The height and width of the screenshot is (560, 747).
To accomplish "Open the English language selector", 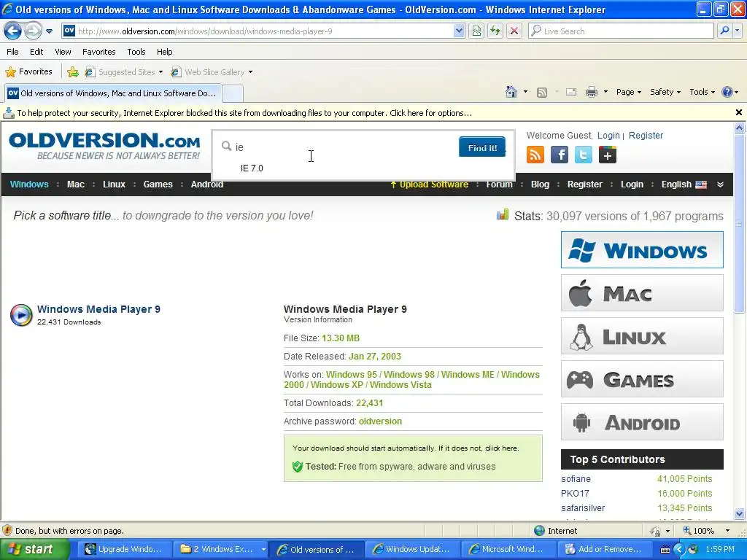I will click(x=684, y=184).
